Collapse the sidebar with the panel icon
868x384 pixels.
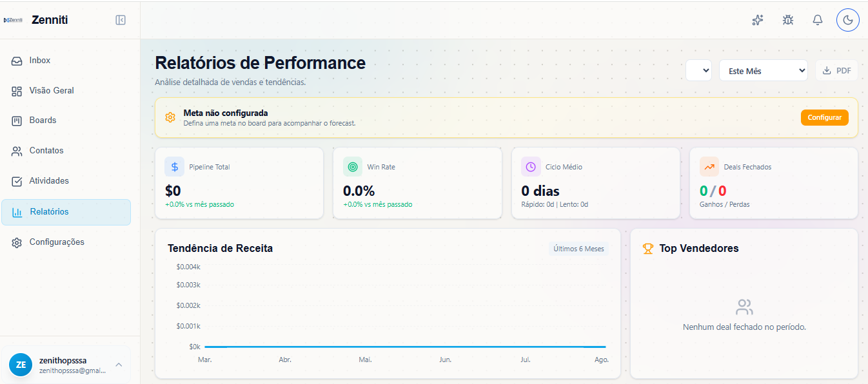tap(121, 20)
